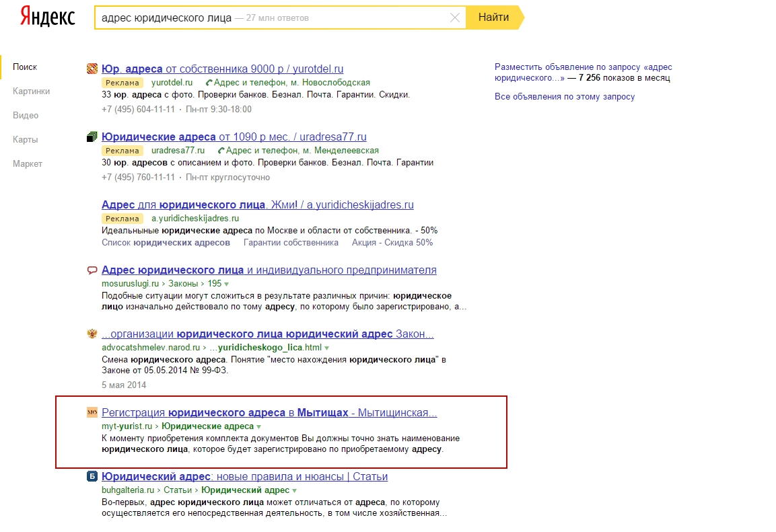This screenshot has height=532, width=776.
Task: Open Адрес и телефон, м. Новослободская
Action: coord(292,83)
